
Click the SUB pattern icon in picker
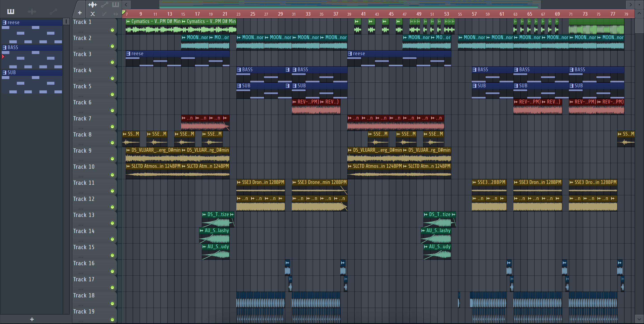pyautogui.click(x=4, y=72)
